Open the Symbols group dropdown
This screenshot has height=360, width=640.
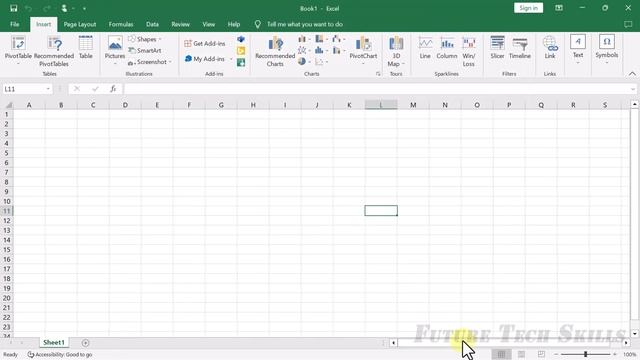[607, 50]
